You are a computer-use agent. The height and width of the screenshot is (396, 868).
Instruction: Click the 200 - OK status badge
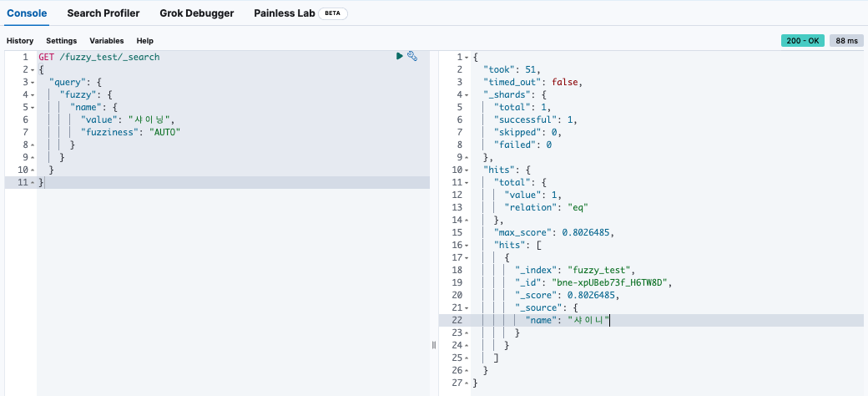(802, 41)
